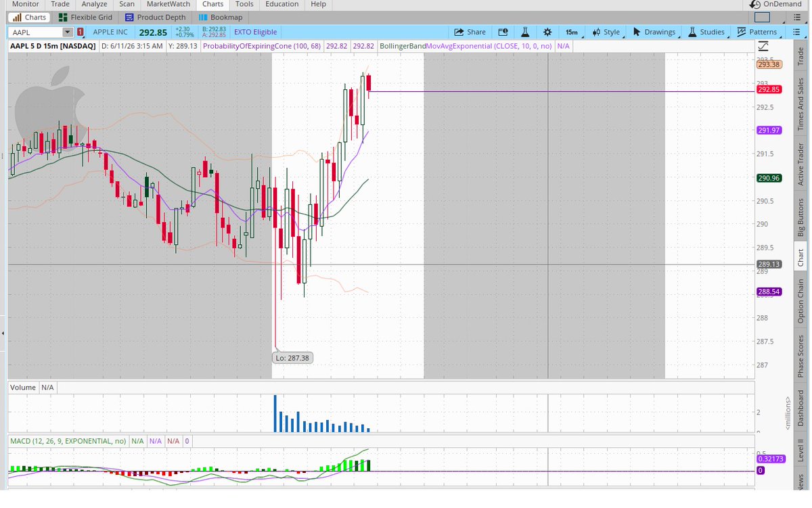The height and width of the screenshot is (508, 812).
Task: Click the wallet icon right of Share
Action: 502,32
